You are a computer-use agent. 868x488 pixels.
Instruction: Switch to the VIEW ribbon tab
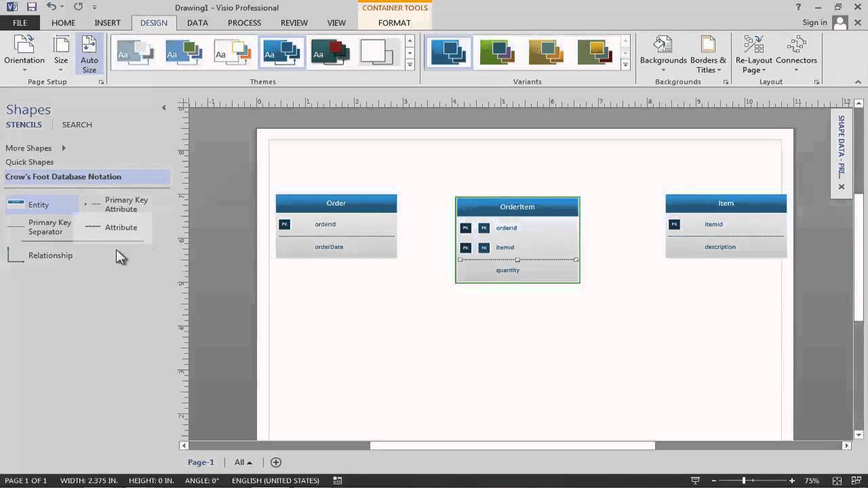click(x=336, y=22)
